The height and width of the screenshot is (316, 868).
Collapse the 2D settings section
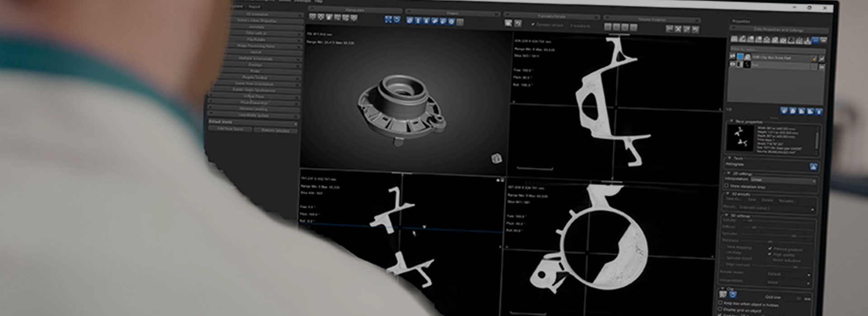point(729,173)
